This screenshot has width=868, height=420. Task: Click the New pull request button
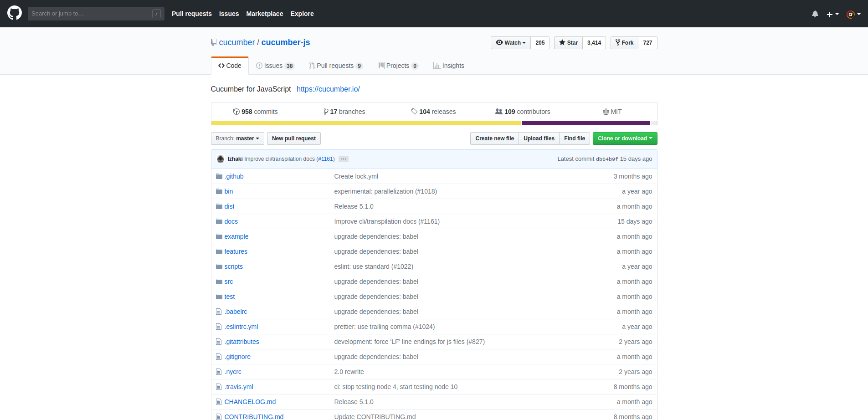coord(293,138)
